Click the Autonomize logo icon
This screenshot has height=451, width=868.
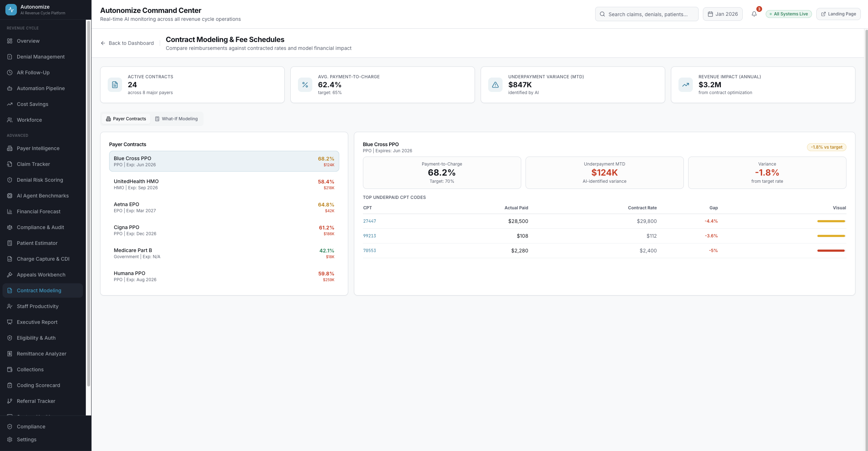pyautogui.click(x=11, y=10)
